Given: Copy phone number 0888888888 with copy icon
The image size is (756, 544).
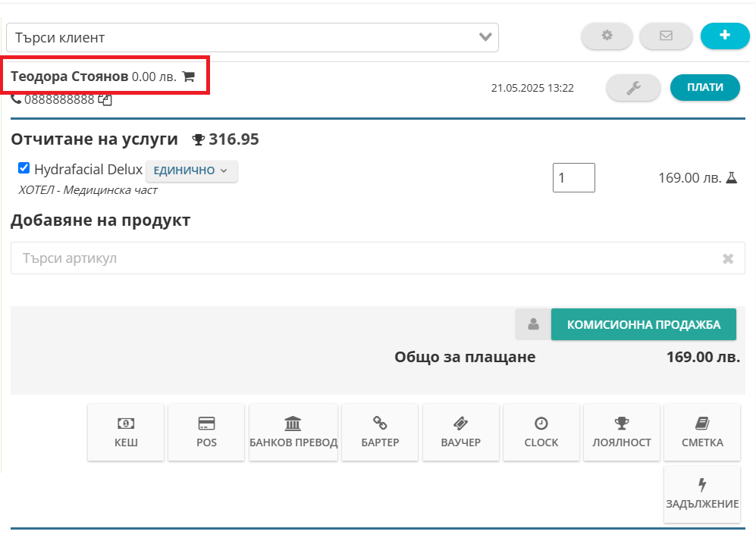Looking at the screenshot, I should pos(105,100).
